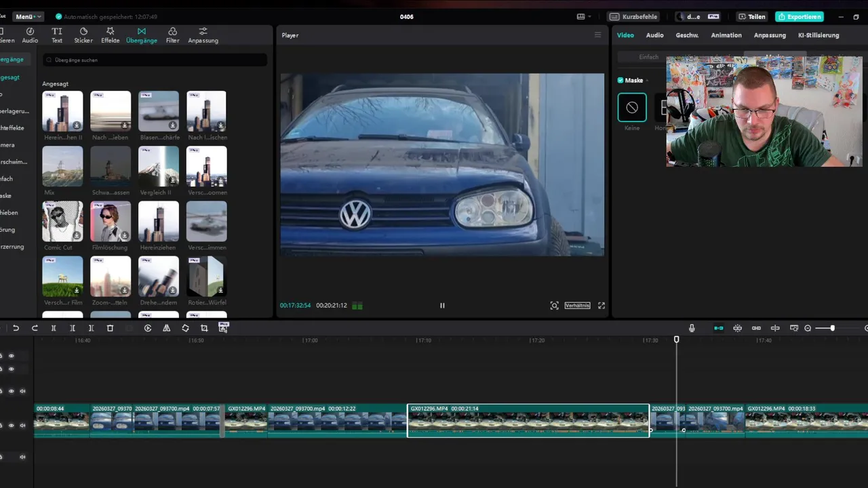Select the Hereinziehen transition thumbnail
The width and height of the screenshot is (868, 488).
pyautogui.click(x=159, y=222)
